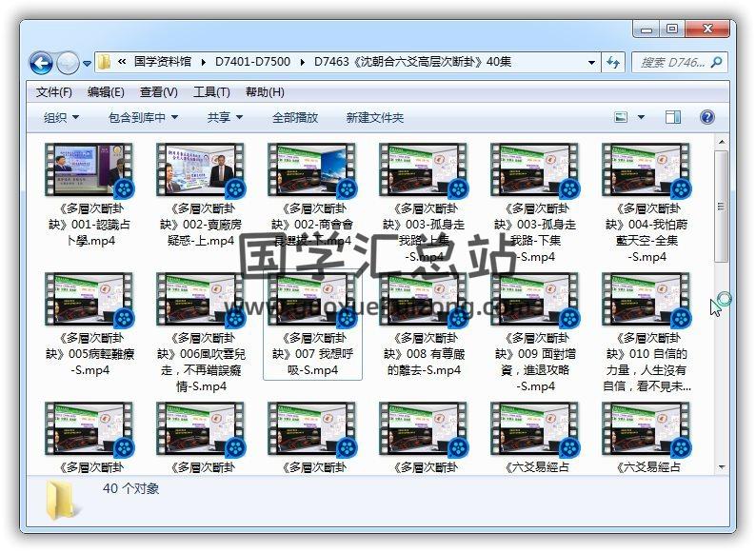Open the 共享 dropdown
The width and height of the screenshot is (756, 553).
[x=225, y=117]
